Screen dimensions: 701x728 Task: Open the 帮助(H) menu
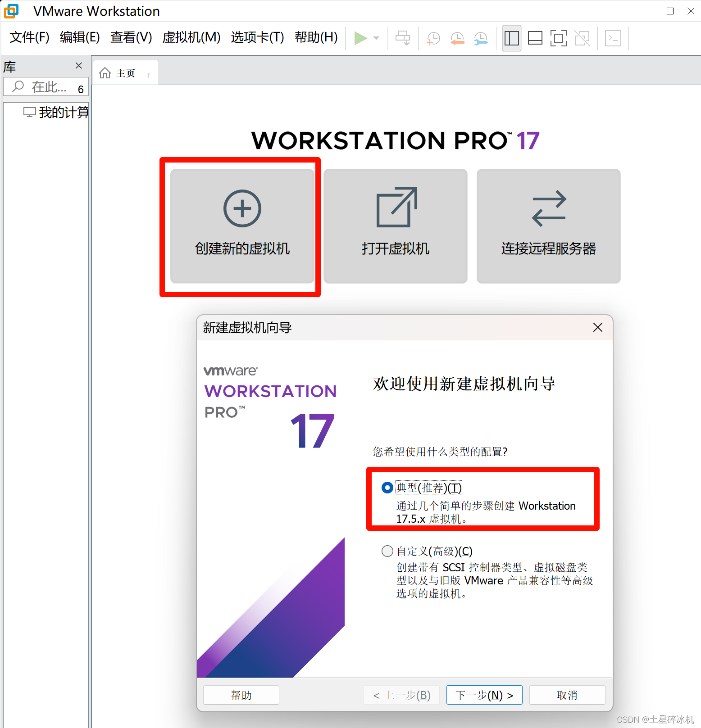[x=316, y=37]
